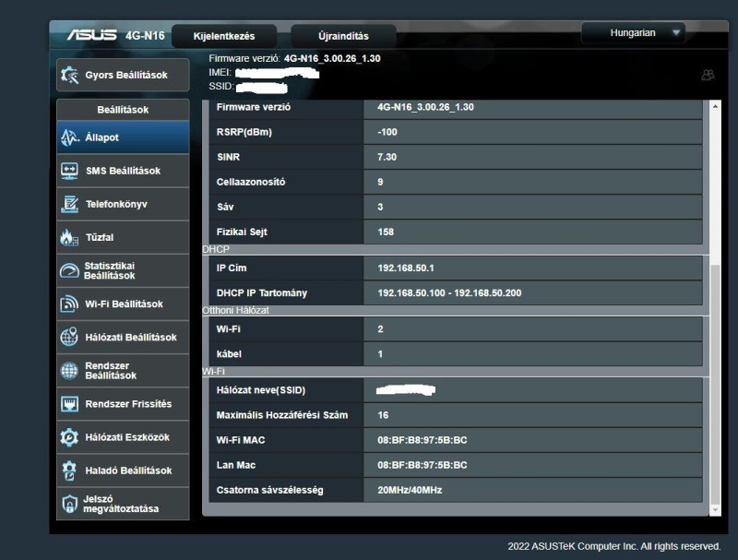Click the Firmware verzió table value
The height and width of the screenshot is (560, 738).
[425, 107]
